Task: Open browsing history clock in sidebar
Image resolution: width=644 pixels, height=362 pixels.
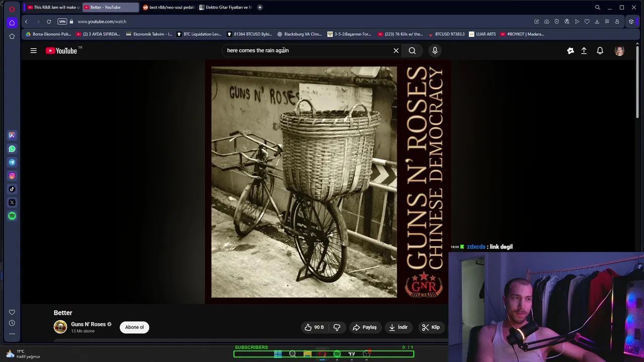Action: click(12, 323)
